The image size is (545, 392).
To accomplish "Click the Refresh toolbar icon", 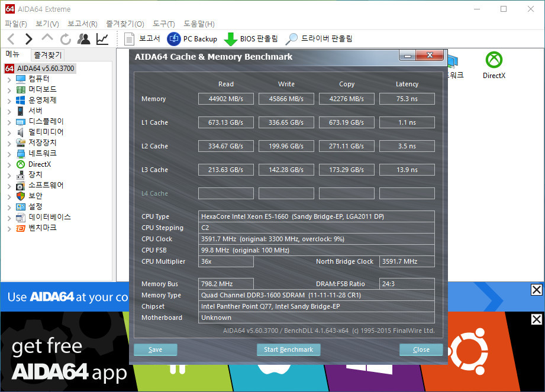I will 65,39.
